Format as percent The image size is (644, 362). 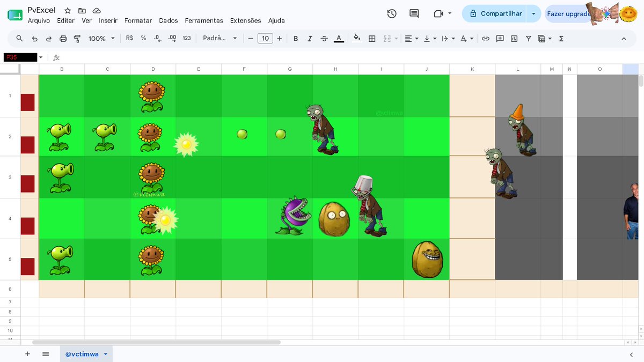[x=143, y=38]
